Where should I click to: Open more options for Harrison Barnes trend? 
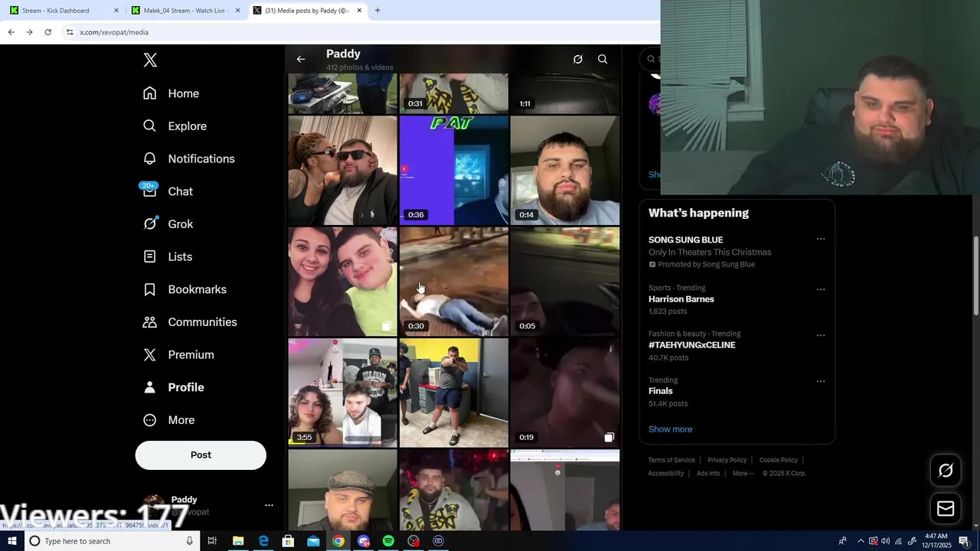click(x=821, y=289)
